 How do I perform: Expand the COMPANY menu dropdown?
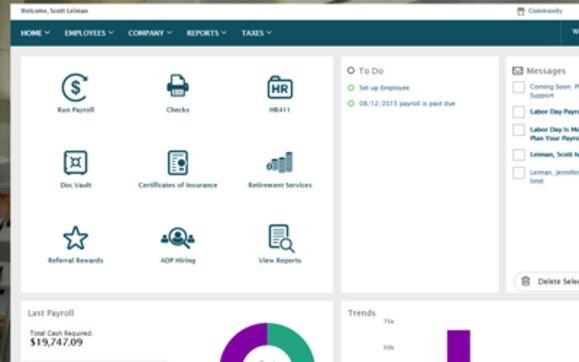[150, 33]
